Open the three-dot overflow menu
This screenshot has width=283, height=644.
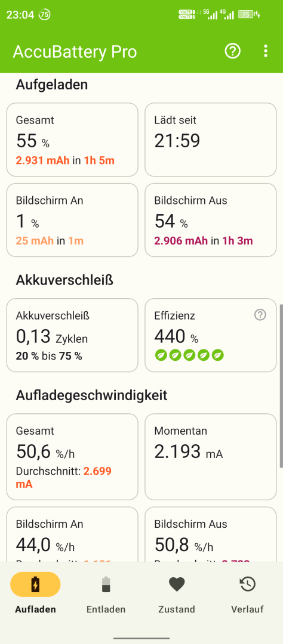coord(265,51)
